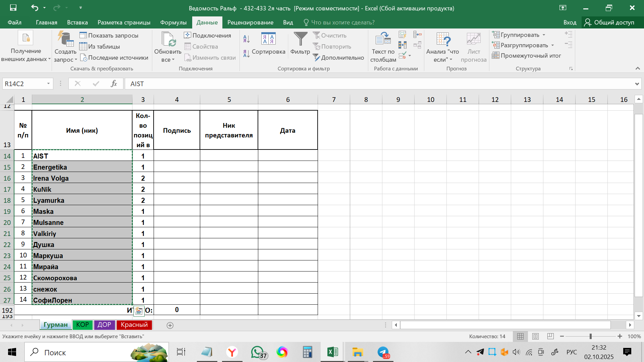This screenshot has height=362, width=644.
Task: Click the sort A to Z ascending icon
Action: click(x=247, y=39)
